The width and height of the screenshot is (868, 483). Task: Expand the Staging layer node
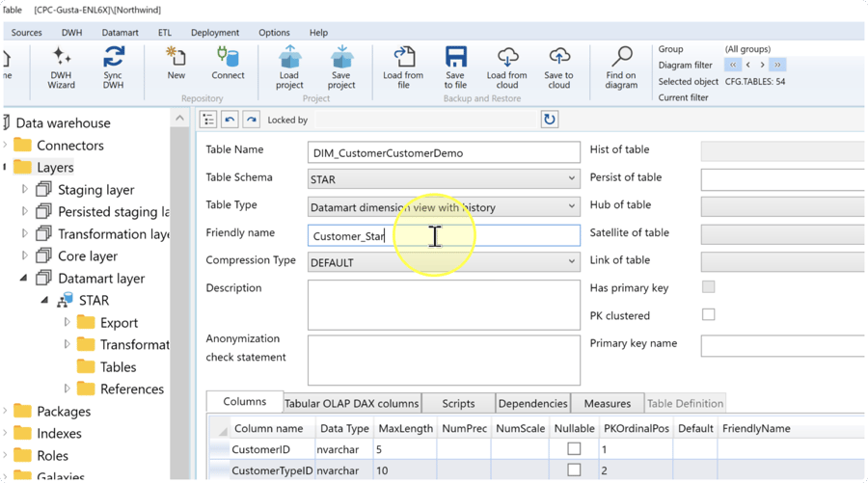[x=25, y=189]
